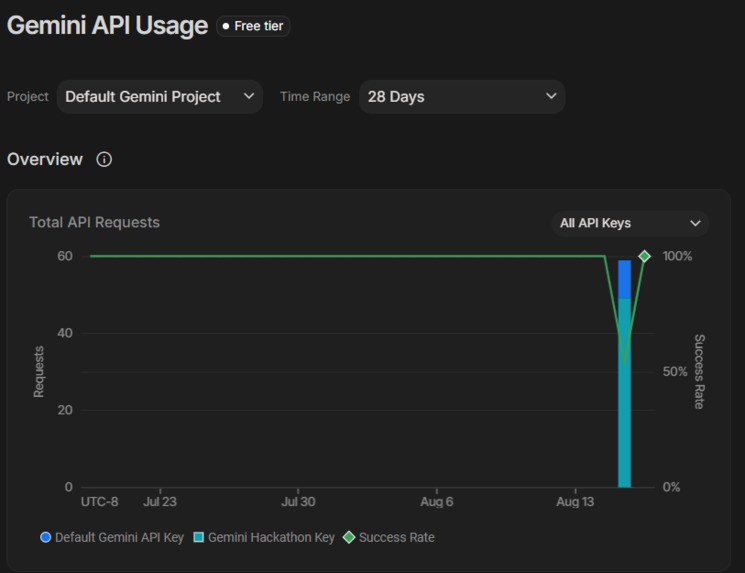Click the Aug 13 axis label

point(575,502)
